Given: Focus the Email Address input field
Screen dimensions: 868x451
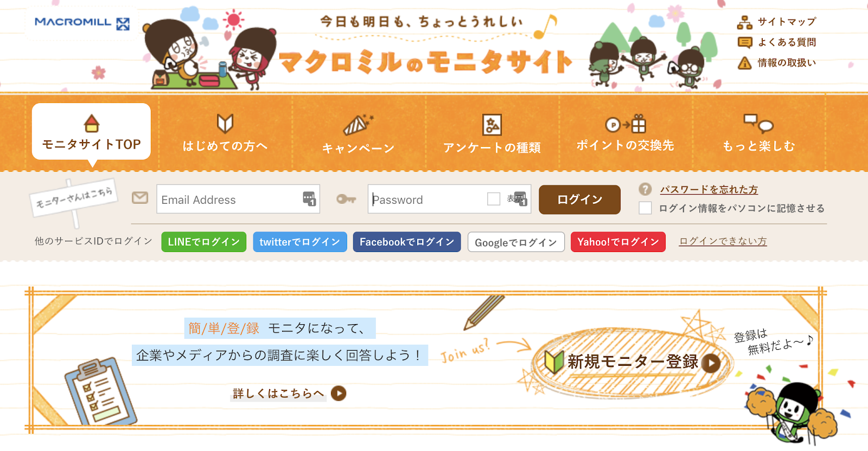Looking at the screenshot, I should point(238,199).
